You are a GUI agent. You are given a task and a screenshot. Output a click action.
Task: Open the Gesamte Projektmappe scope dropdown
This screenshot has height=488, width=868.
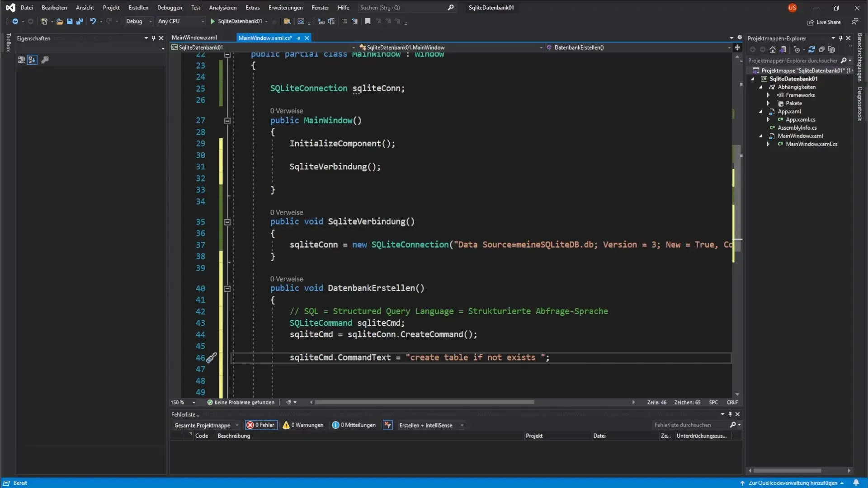206,425
